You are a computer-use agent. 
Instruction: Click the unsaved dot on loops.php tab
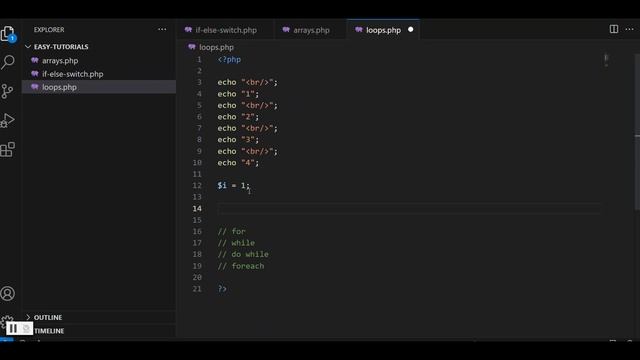pyautogui.click(x=411, y=29)
